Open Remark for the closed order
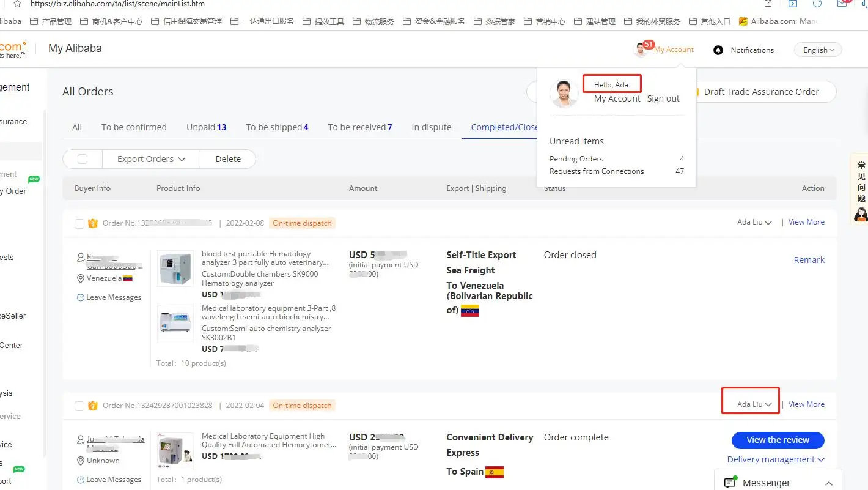 (809, 260)
